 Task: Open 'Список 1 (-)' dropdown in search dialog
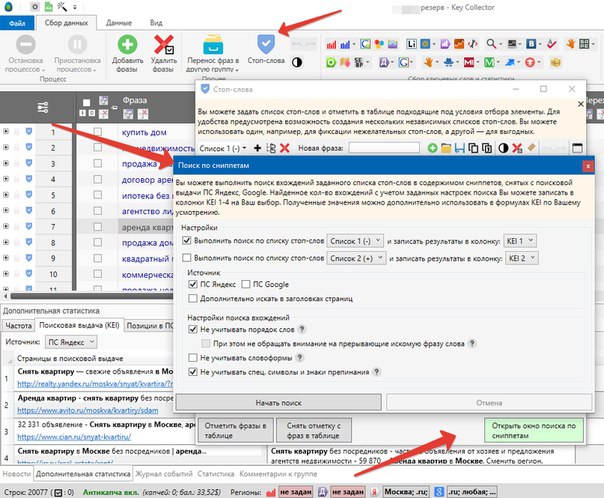coord(355,241)
